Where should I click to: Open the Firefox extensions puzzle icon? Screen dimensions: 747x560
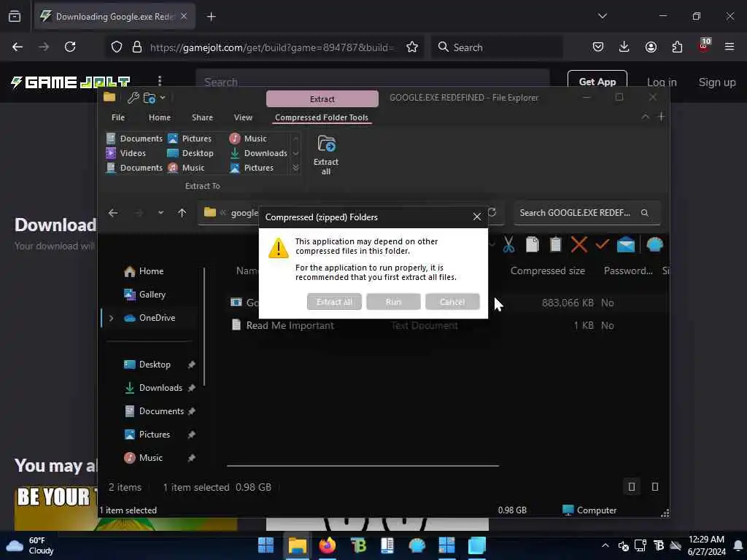pyautogui.click(x=677, y=47)
